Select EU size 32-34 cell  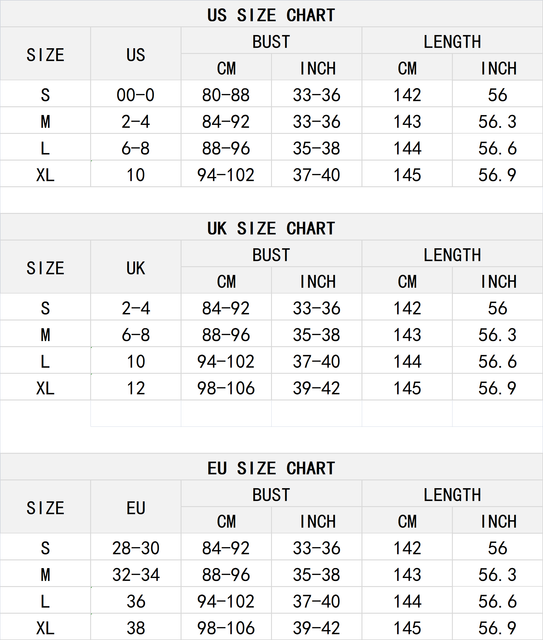coord(136,575)
